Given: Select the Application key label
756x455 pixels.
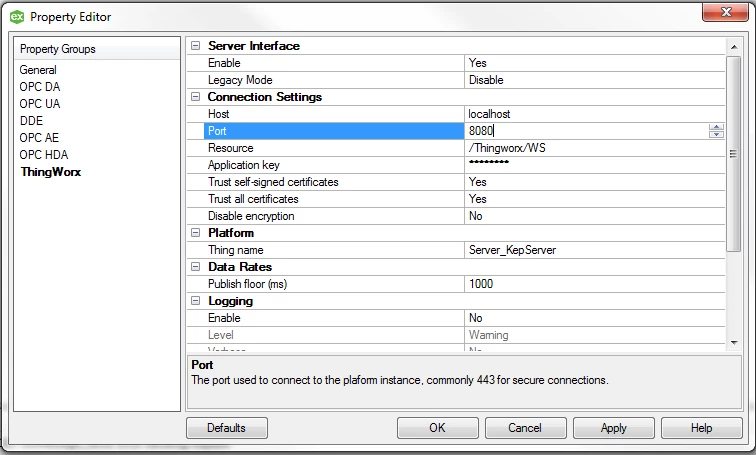Looking at the screenshot, I should [x=243, y=165].
